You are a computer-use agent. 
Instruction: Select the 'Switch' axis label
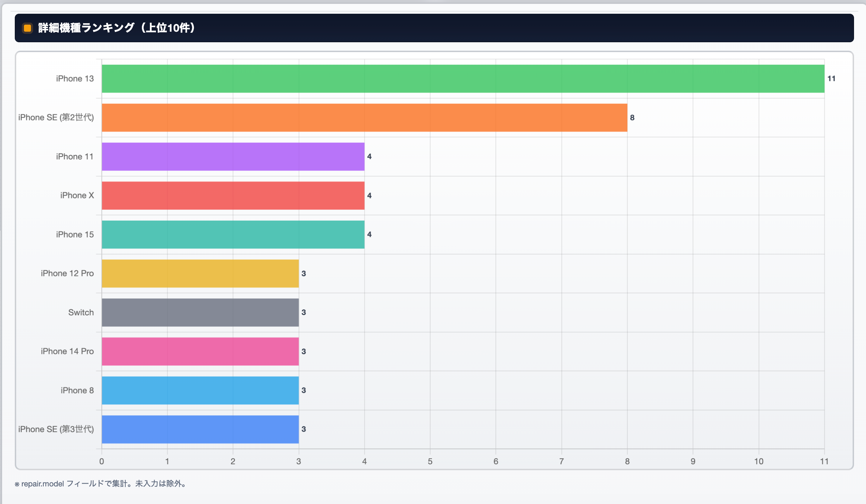tap(81, 313)
